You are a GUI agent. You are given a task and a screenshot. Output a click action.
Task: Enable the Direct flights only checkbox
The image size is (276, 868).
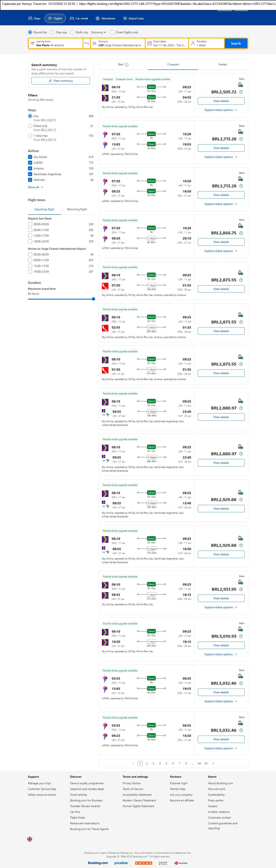[112, 32]
